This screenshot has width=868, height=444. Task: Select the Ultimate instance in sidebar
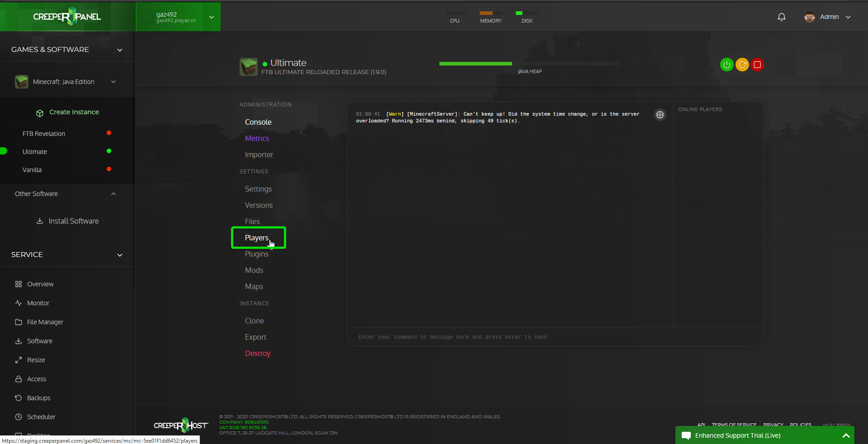coord(35,152)
